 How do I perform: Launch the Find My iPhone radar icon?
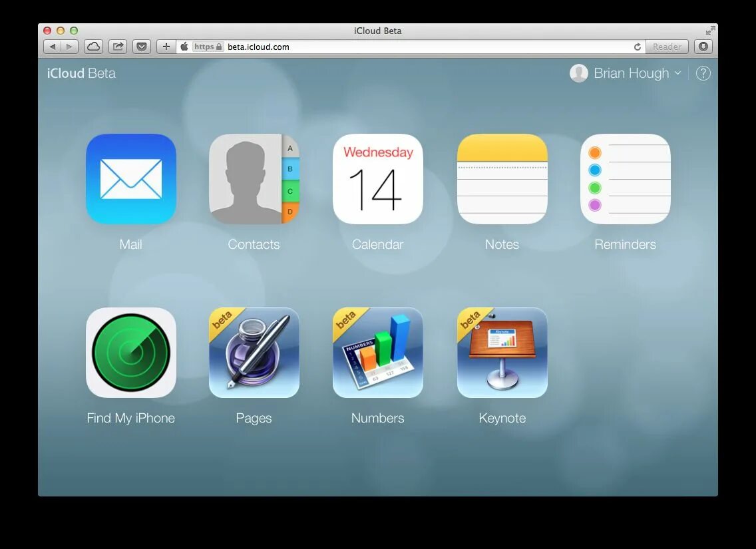click(x=130, y=353)
